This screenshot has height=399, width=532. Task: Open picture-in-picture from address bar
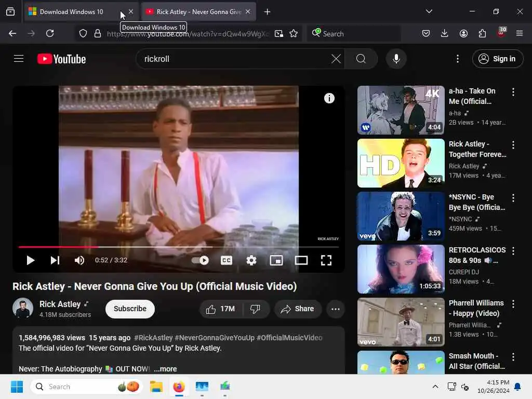click(279, 33)
